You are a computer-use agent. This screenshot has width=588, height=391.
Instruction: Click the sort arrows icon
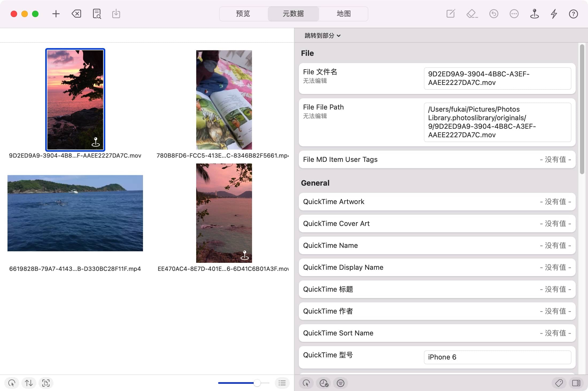click(29, 383)
